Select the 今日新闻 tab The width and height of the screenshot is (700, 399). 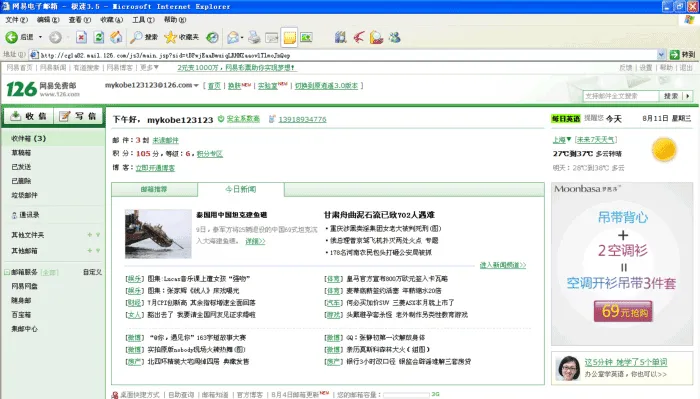[x=241, y=189]
